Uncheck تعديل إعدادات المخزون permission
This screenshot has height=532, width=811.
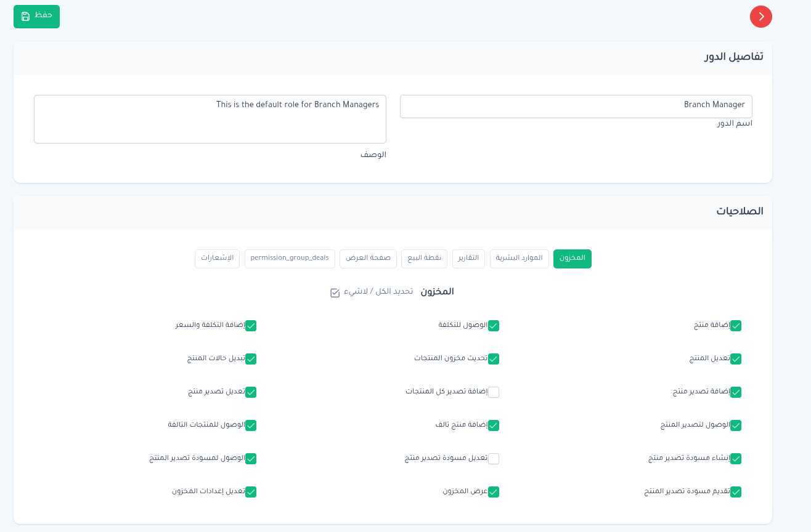[251, 492]
